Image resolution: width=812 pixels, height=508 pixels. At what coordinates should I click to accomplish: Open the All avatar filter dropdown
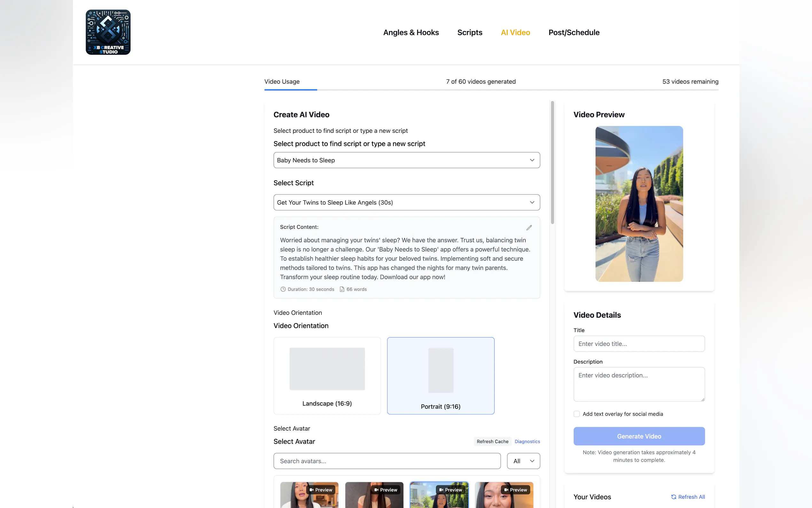tap(523, 461)
